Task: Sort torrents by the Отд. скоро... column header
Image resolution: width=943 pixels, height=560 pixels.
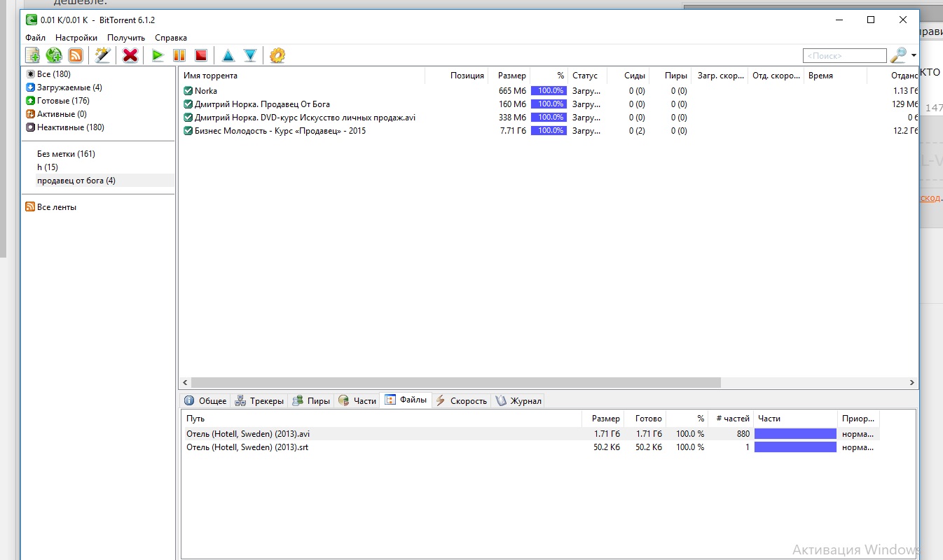Action: 776,76
